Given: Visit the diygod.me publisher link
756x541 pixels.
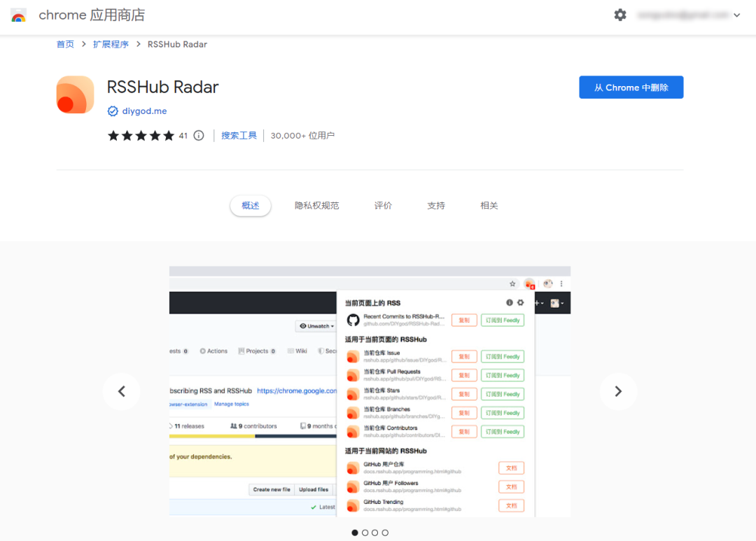Looking at the screenshot, I should pyautogui.click(x=143, y=111).
